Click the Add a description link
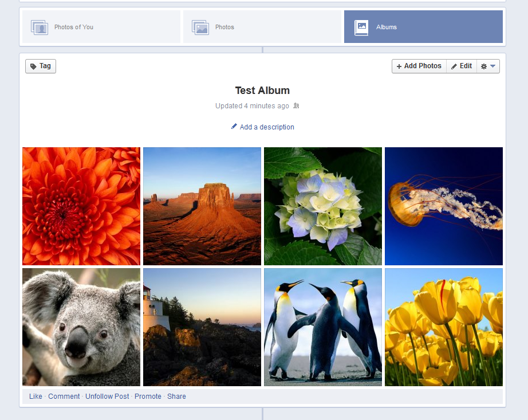Image resolution: width=528 pixels, height=420 pixels. pyautogui.click(x=267, y=127)
